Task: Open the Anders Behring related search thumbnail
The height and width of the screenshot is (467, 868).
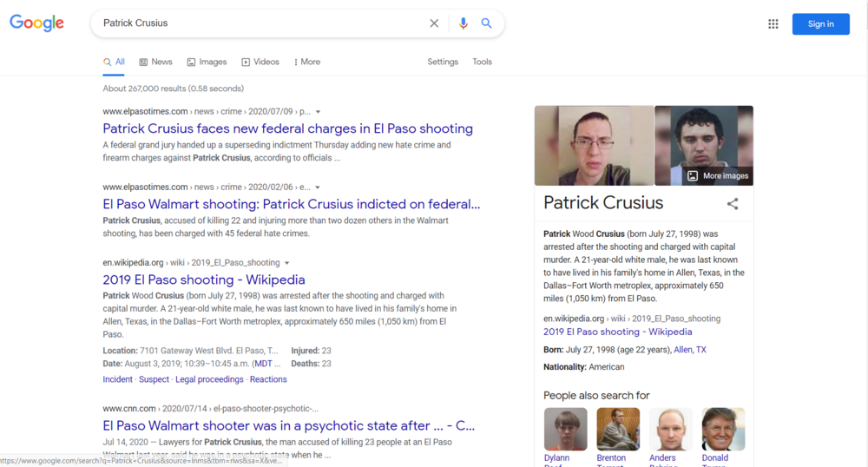Action: [x=670, y=430]
